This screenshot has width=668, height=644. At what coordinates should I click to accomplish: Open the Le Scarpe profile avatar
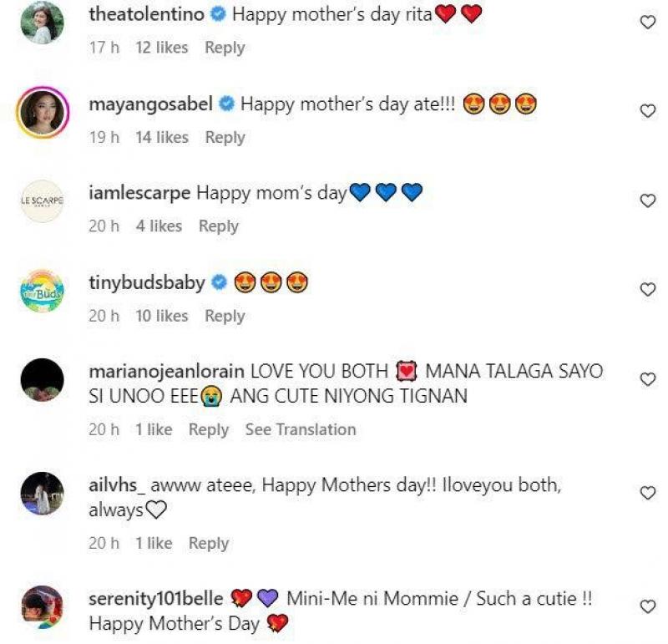click(x=42, y=201)
